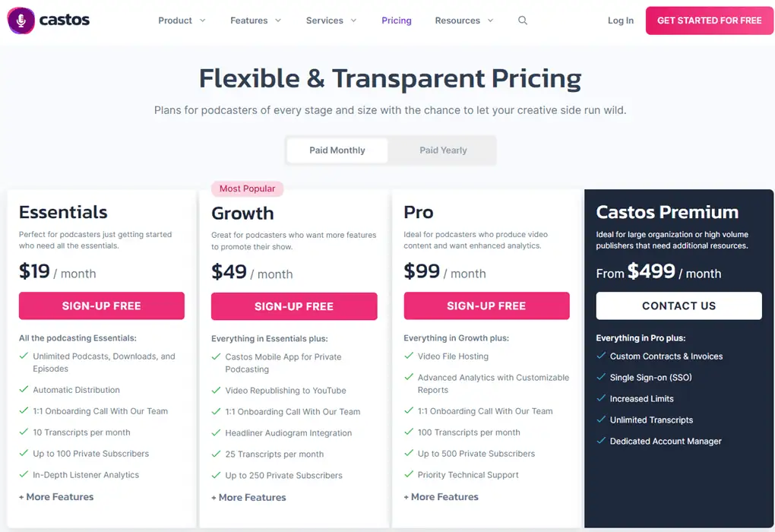Click Get Started For Free button
This screenshot has width=775, height=532.
tap(709, 21)
